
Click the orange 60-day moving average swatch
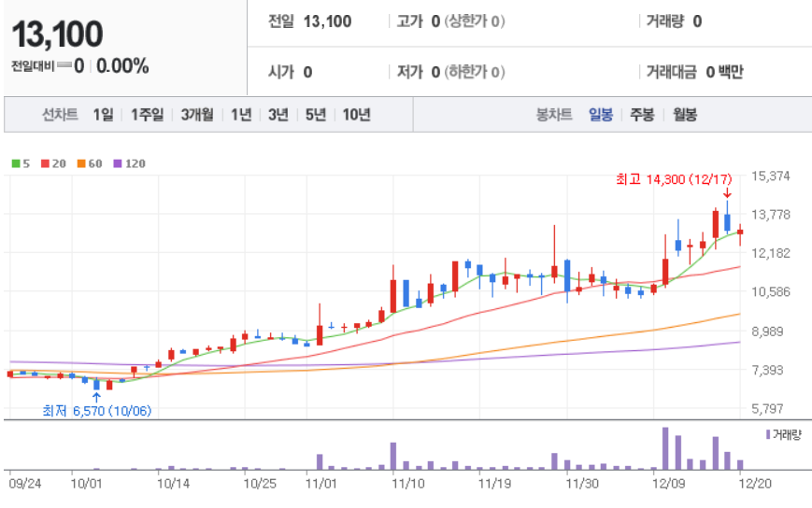pos(81,163)
